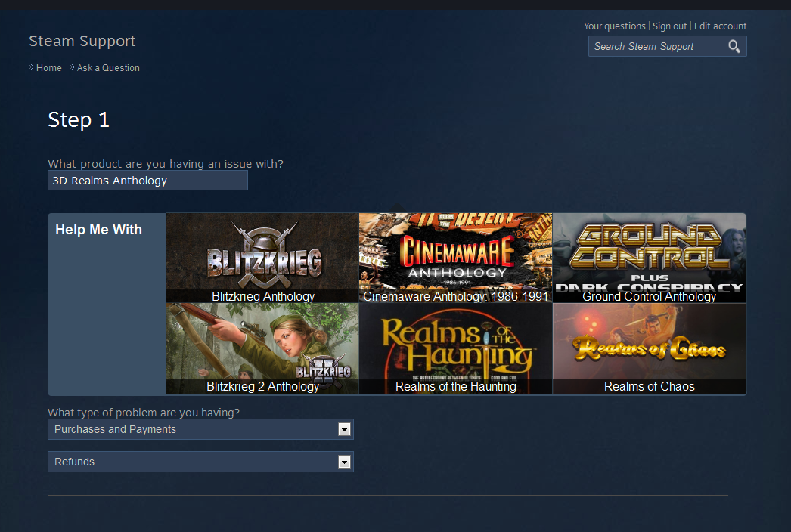Click the Help Me With heading
The height and width of the screenshot is (532, 791).
(x=99, y=230)
